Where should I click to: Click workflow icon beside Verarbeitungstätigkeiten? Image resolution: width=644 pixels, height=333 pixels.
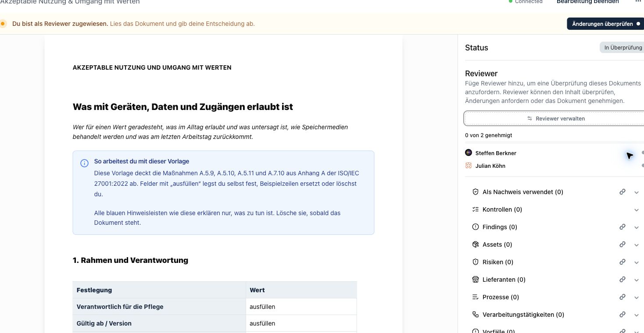(x=475, y=315)
